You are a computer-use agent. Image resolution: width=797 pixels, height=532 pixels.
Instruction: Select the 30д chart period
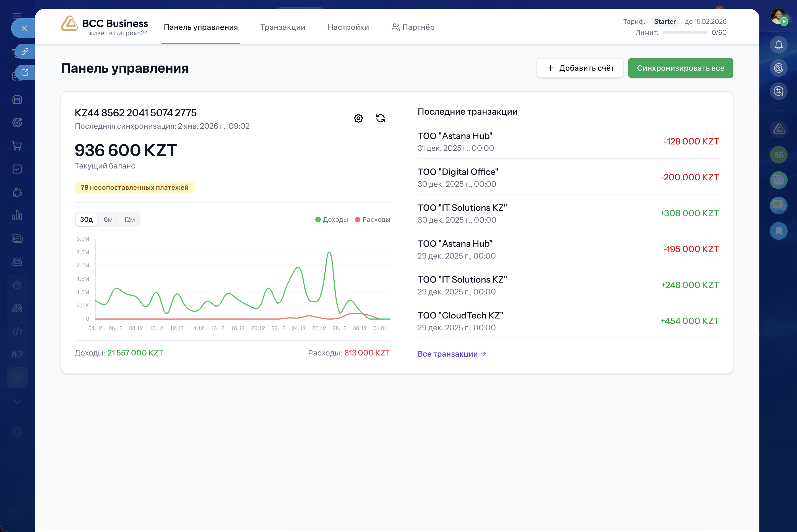pyautogui.click(x=86, y=220)
